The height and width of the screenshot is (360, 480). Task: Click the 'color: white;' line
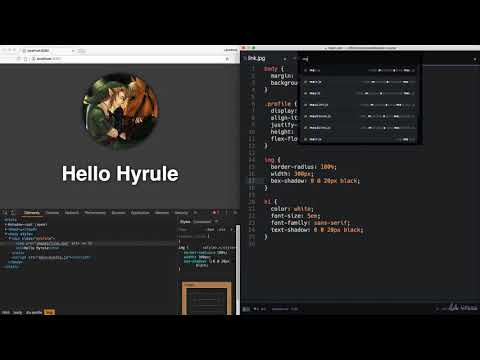pyautogui.click(x=292, y=209)
